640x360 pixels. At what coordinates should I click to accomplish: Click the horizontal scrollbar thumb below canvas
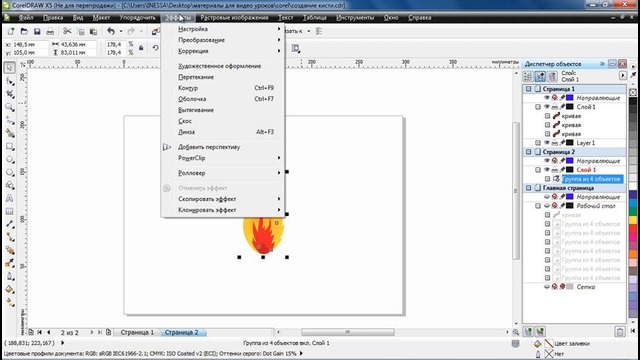(348, 332)
